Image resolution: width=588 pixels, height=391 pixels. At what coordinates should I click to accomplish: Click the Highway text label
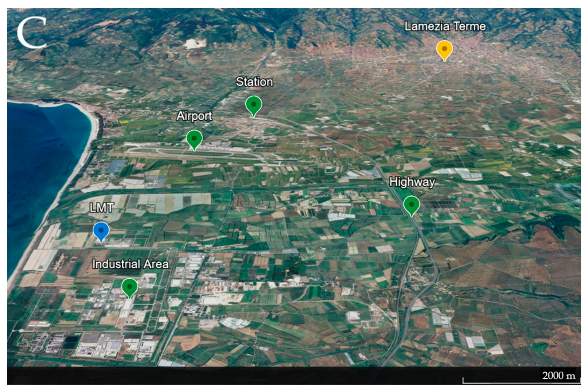point(412,182)
